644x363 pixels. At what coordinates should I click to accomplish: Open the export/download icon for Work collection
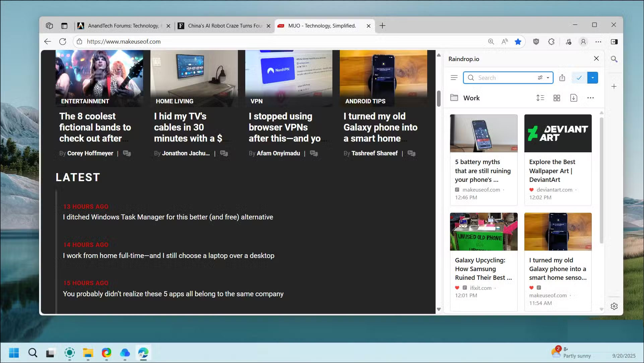point(574,98)
